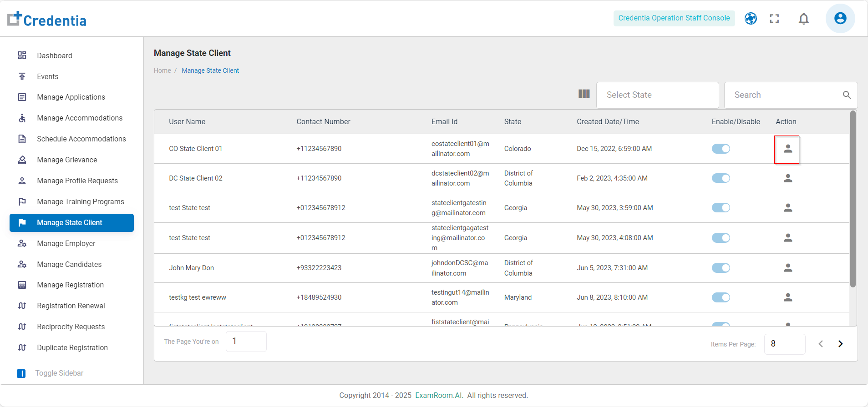Screen dimensions: 868x407
Task: Sort by User Name column header
Action: click(187, 121)
